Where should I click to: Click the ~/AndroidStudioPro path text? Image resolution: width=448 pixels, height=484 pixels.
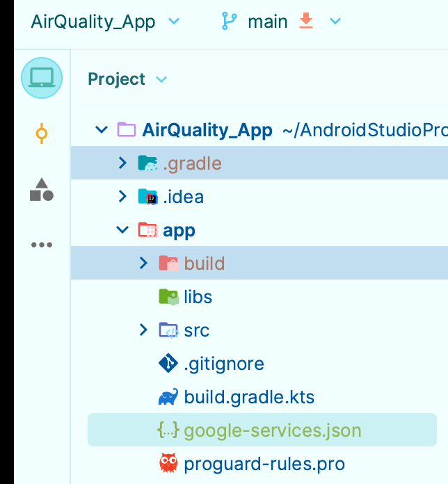pyautogui.click(x=365, y=130)
